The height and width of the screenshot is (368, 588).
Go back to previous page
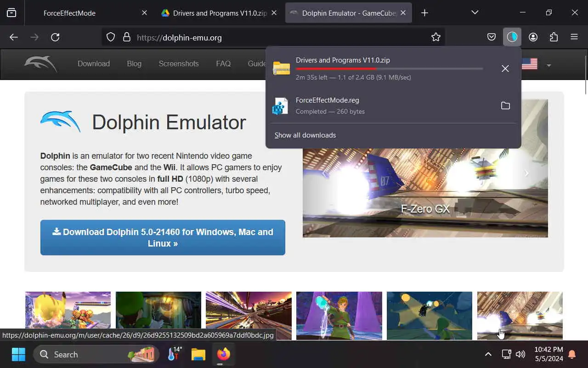[x=14, y=37]
